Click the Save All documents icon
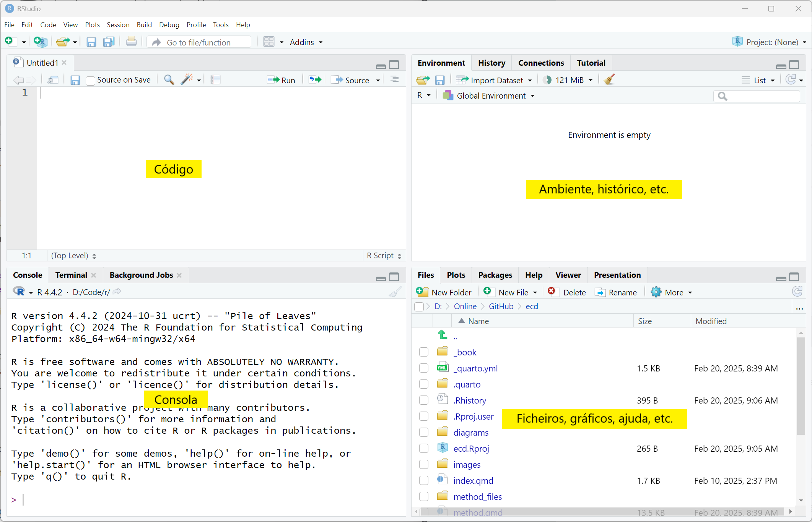The image size is (812, 522). (109, 42)
